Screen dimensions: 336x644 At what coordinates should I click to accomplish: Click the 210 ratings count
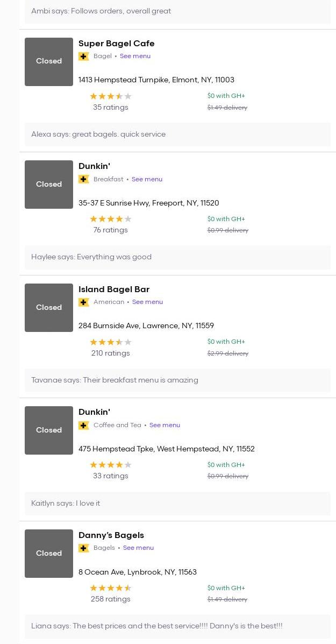click(110, 353)
